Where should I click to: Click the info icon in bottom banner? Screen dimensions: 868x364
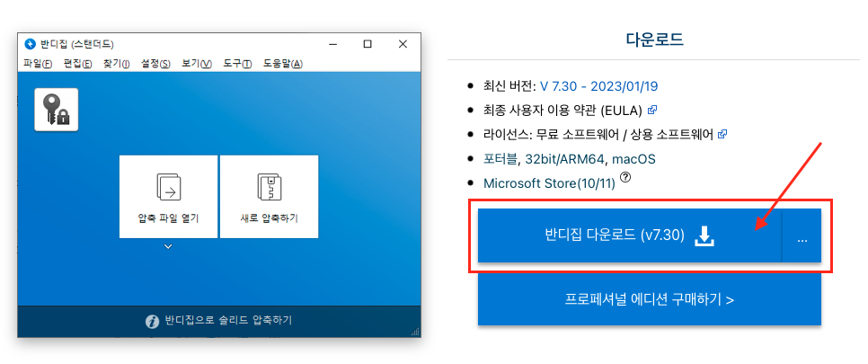pos(152,322)
